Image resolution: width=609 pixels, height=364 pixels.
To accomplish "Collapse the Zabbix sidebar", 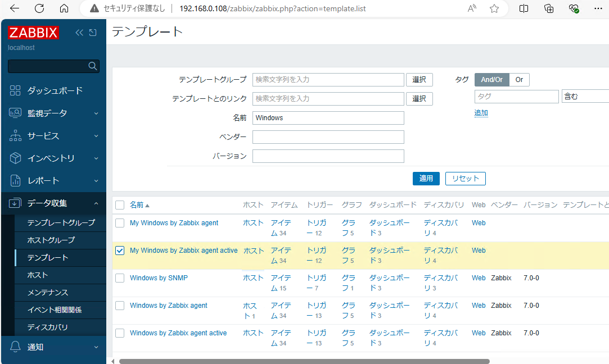I will (x=79, y=33).
